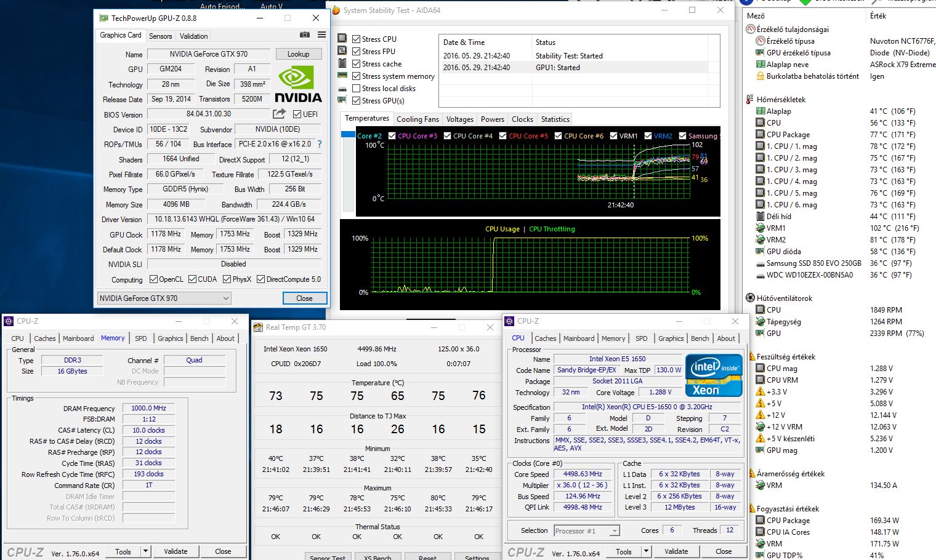Click the Settings button in Real Temp

477,557
